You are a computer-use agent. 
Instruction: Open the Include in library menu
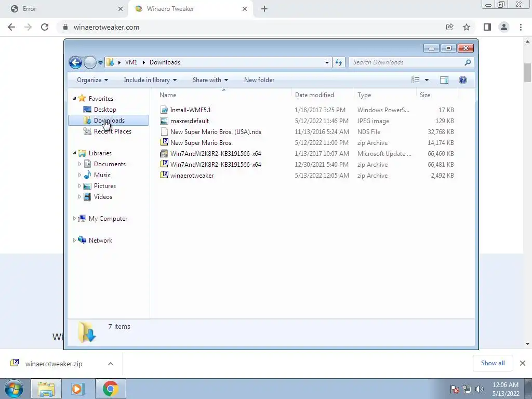(x=150, y=80)
